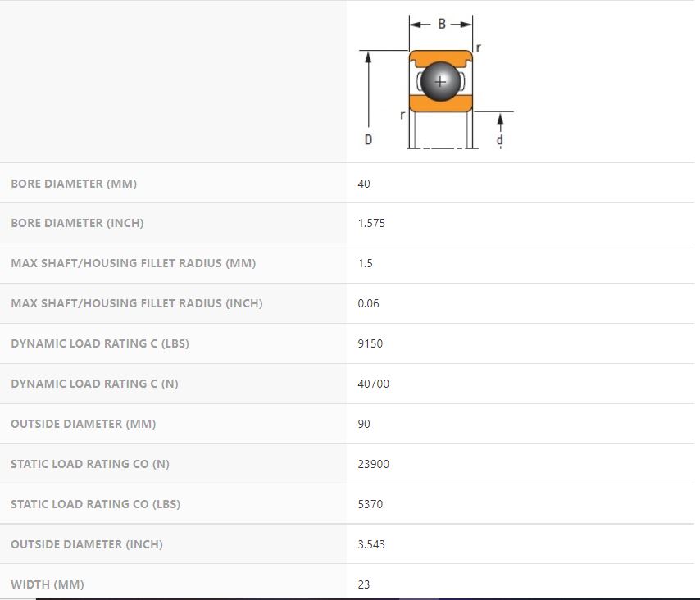Select the Bore Diameter (MM) label
The height and width of the screenshot is (600, 700).
click(x=74, y=184)
